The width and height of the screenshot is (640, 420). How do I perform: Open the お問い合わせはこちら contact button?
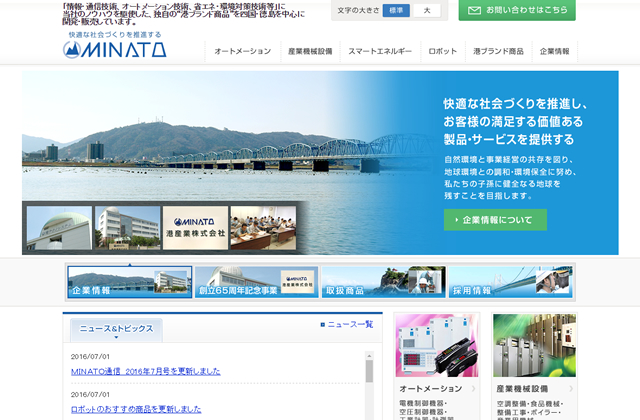coord(517,10)
